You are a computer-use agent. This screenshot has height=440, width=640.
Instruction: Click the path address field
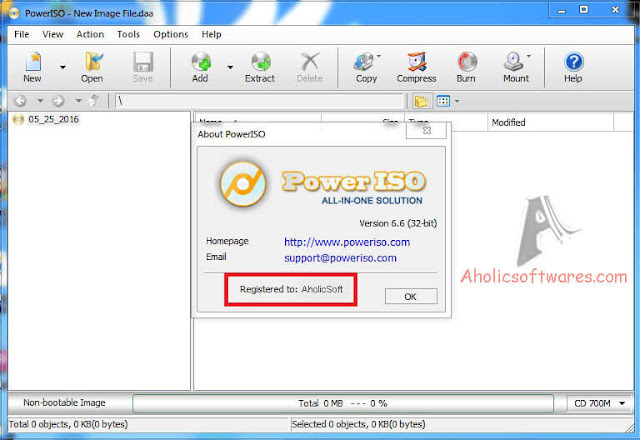(x=260, y=101)
